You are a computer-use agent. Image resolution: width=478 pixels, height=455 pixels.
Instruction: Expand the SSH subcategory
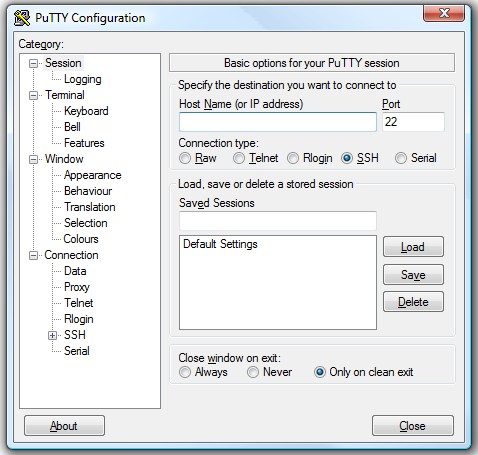[x=52, y=335]
